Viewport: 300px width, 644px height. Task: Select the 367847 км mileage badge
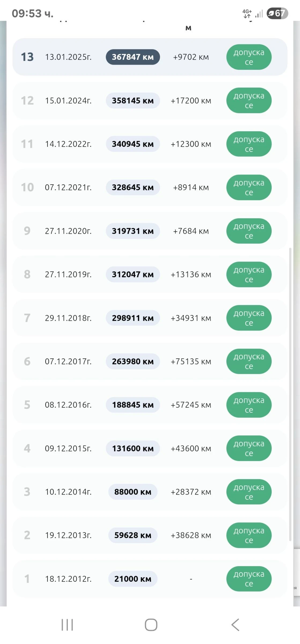click(x=133, y=57)
